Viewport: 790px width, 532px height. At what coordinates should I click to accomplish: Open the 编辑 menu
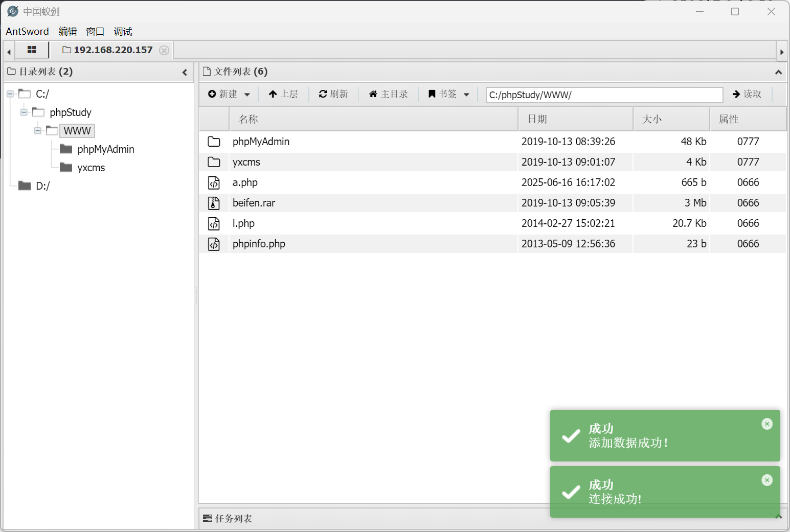pyautogui.click(x=67, y=31)
